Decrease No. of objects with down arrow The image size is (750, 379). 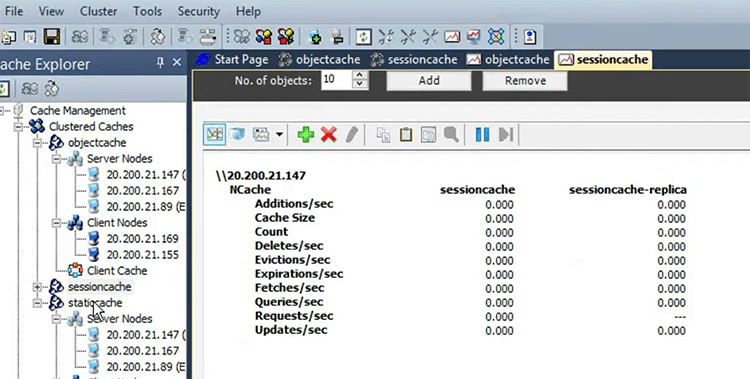tap(360, 85)
